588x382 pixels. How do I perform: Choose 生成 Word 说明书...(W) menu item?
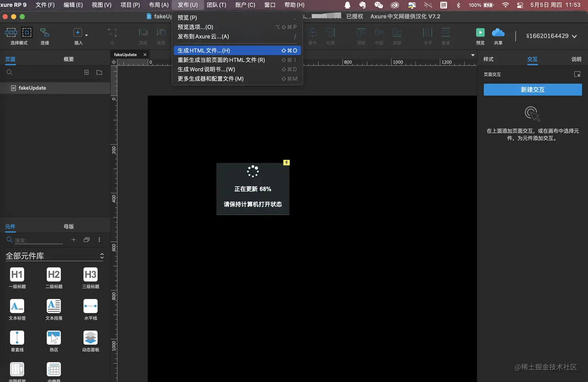237,69
